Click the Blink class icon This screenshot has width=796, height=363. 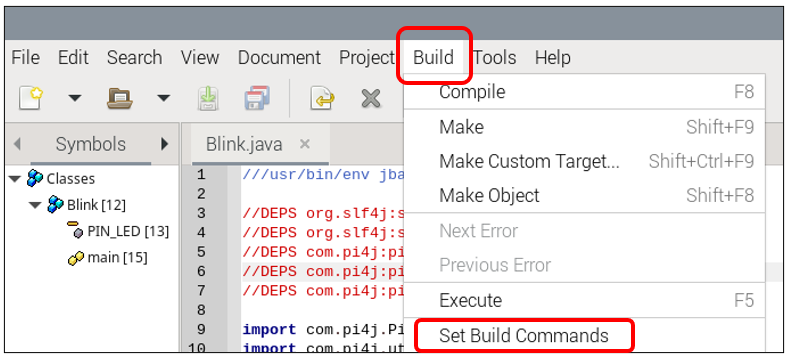point(55,205)
